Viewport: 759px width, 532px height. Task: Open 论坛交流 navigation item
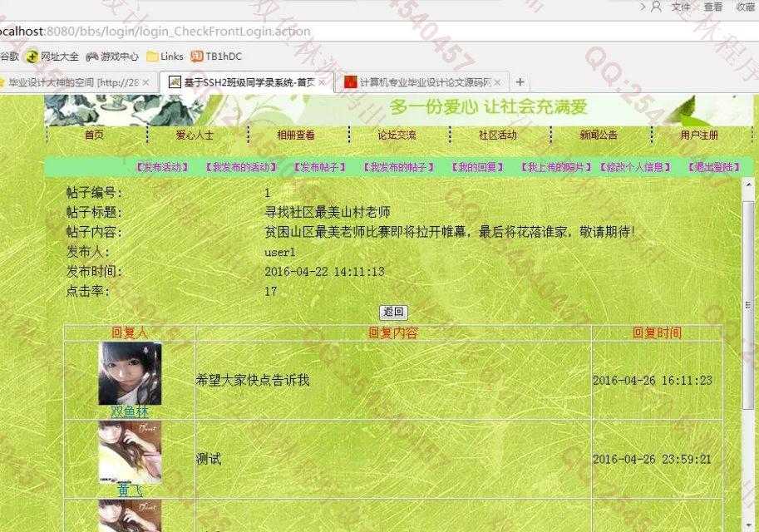[x=397, y=135]
